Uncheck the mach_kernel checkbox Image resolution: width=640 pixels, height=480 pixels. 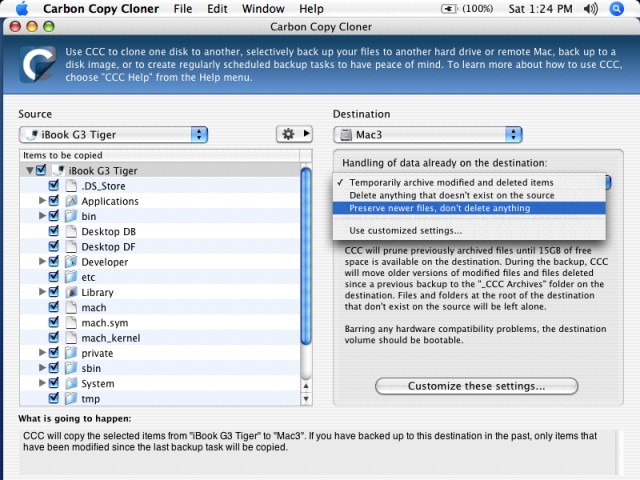coord(53,337)
